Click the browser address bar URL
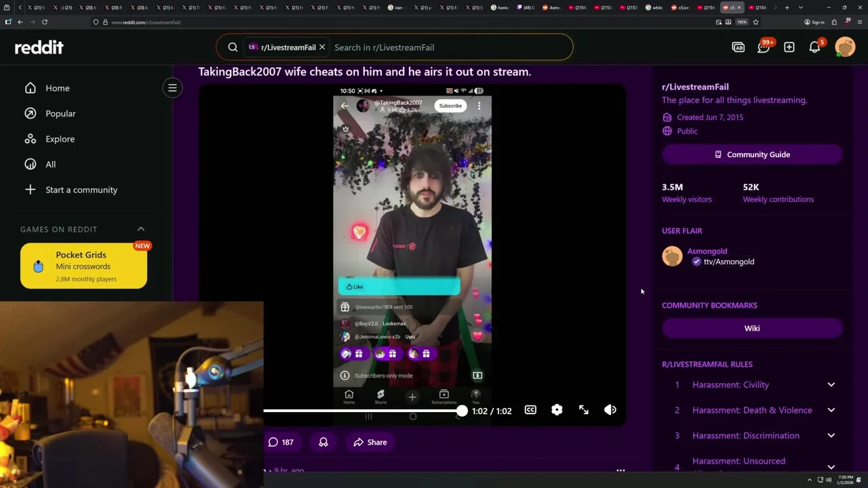Screen dimensions: 868x488 (146, 22)
